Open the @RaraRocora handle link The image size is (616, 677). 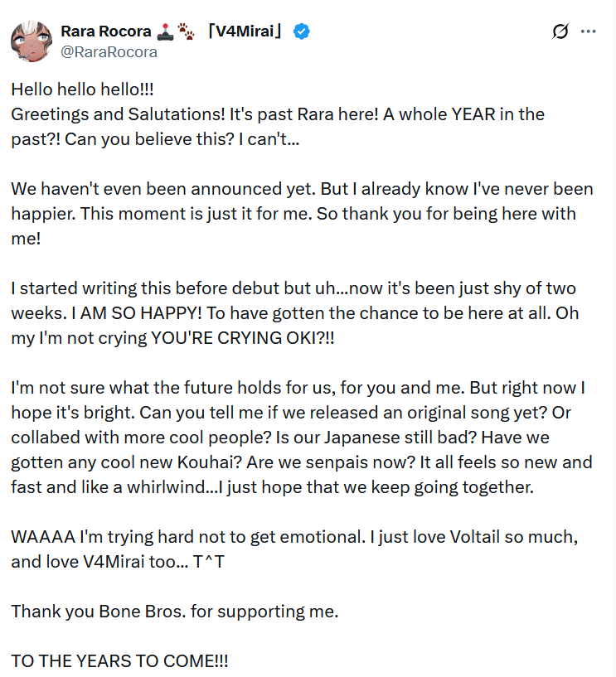pyautogui.click(x=109, y=52)
